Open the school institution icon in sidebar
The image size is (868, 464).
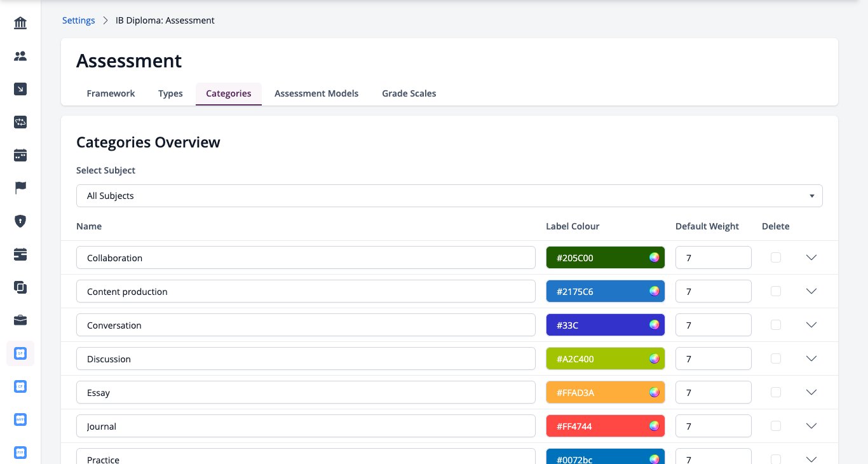20,24
